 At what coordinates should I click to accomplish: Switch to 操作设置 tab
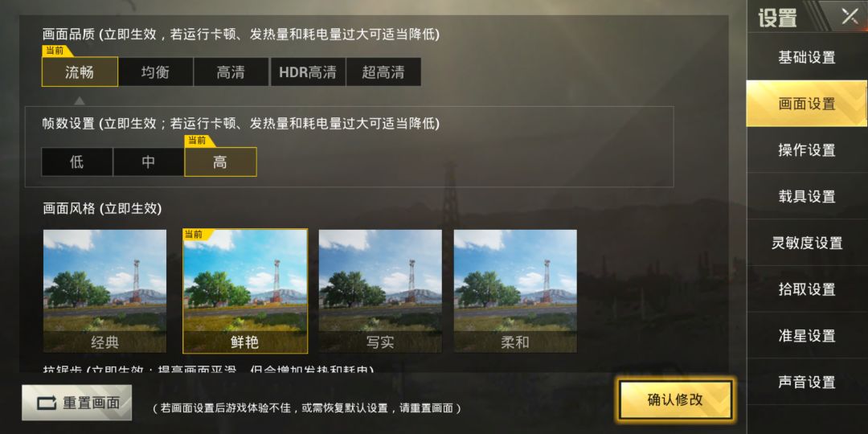point(807,150)
